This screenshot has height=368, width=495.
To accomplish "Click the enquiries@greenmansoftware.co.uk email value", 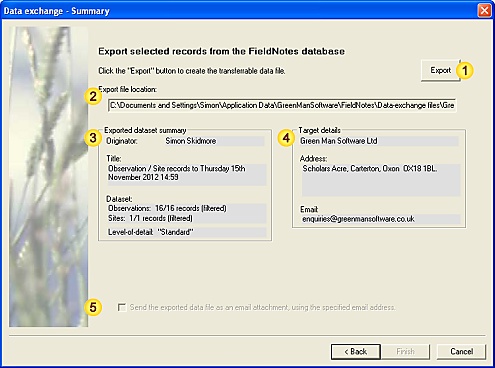I will tap(358, 219).
